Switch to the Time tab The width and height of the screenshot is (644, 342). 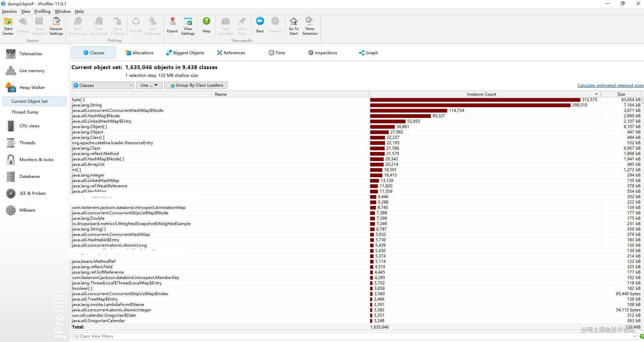click(x=277, y=53)
